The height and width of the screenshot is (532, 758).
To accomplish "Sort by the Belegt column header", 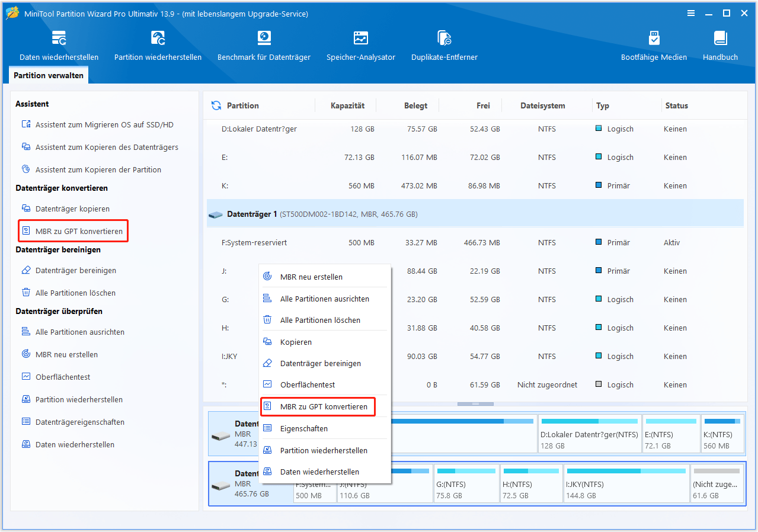I will click(x=415, y=106).
